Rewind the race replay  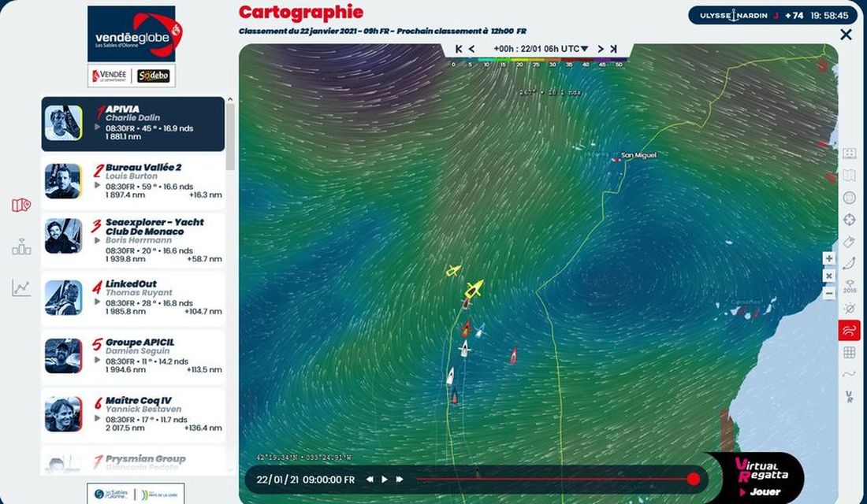point(370,479)
